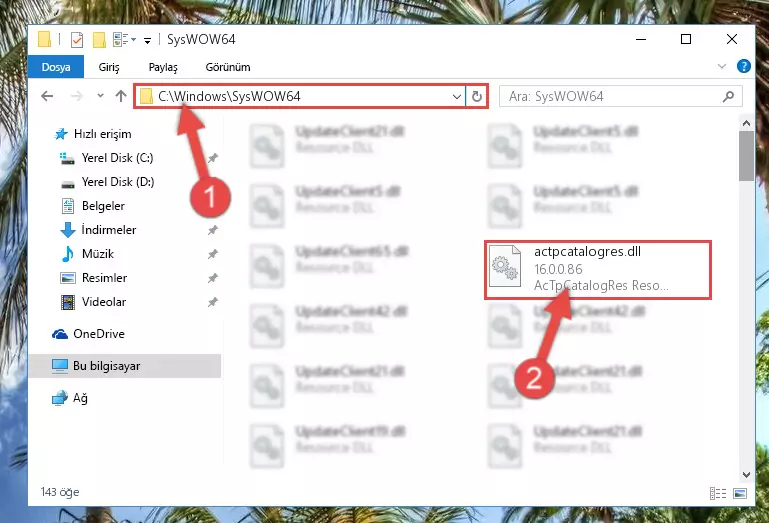The width and height of the screenshot is (769, 523).
Task: Click pin icon next to Müzik
Action: [212, 254]
